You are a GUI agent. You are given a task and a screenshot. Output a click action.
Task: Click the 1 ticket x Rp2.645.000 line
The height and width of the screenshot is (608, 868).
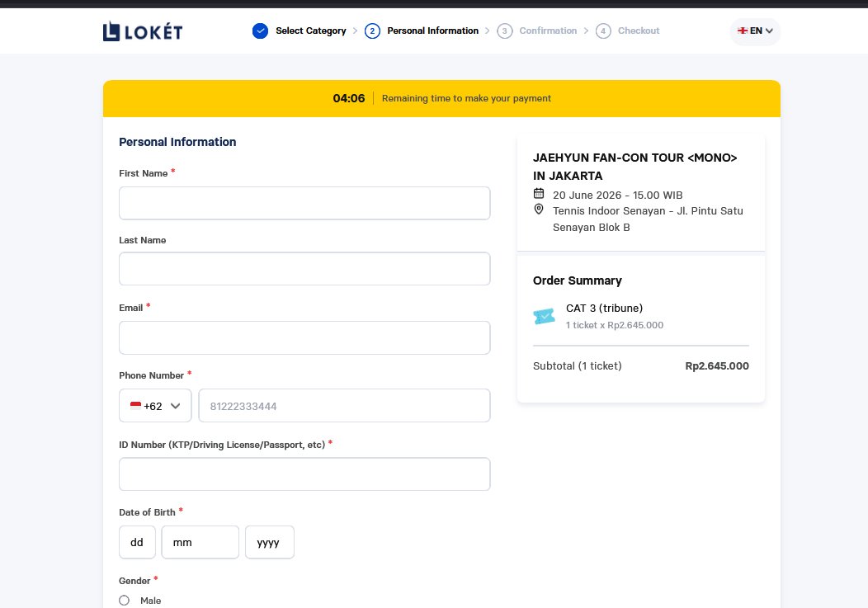pyautogui.click(x=615, y=325)
